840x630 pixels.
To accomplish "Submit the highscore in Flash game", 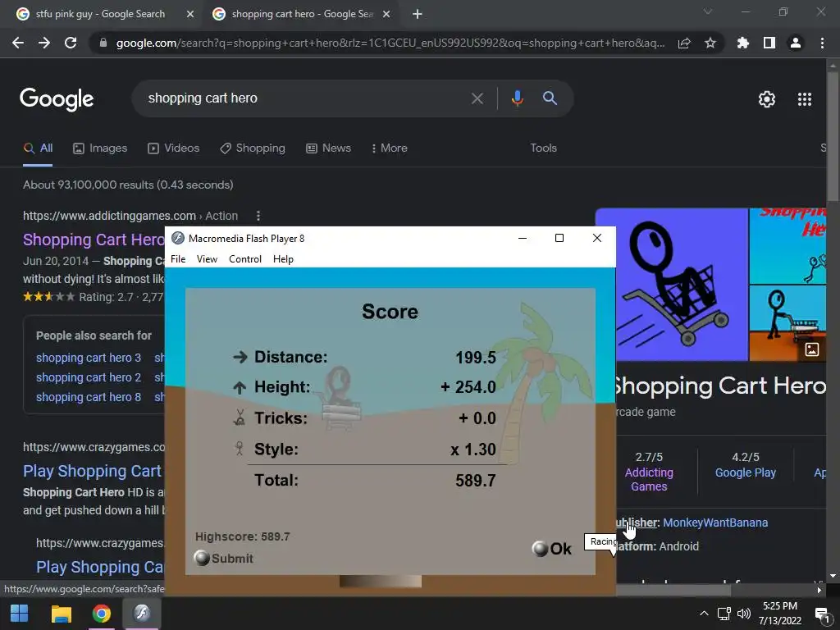I will [x=223, y=558].
